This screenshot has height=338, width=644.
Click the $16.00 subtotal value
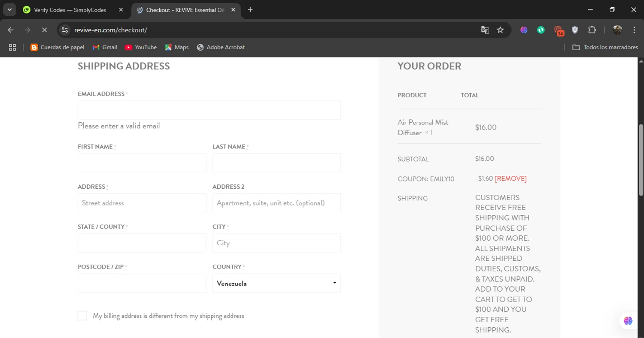click(x=485, y=159)
